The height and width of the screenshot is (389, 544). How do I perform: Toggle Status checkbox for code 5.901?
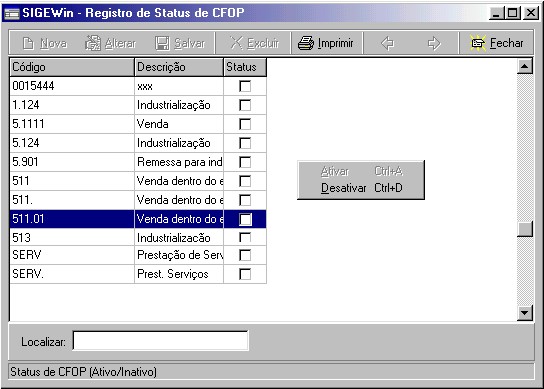pos(245,162)
